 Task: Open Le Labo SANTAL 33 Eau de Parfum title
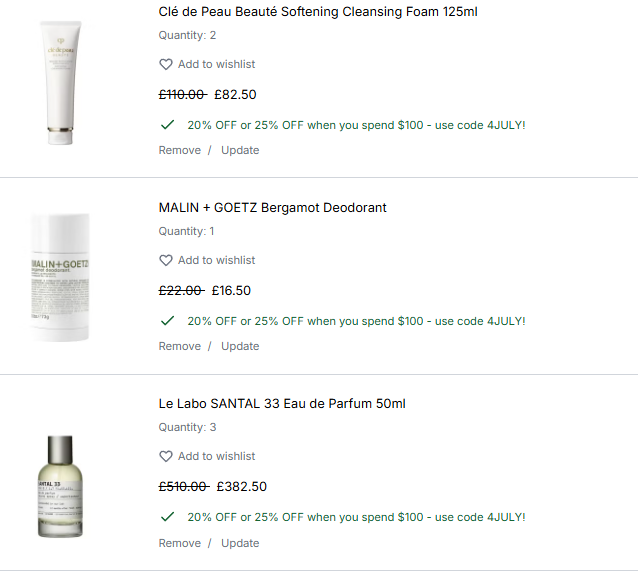282,404
